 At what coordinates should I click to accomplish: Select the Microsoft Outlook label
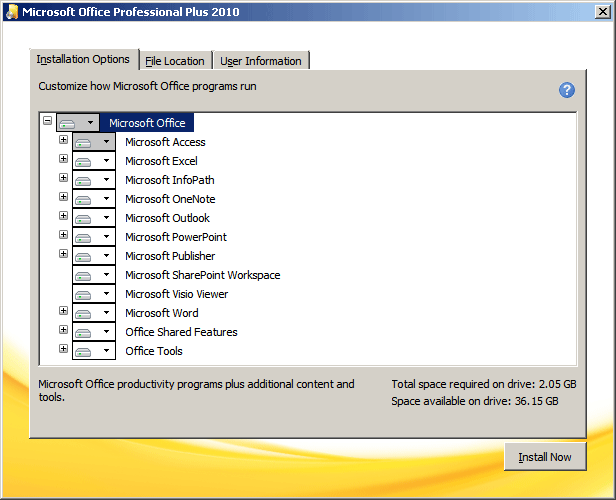point(167,218)
